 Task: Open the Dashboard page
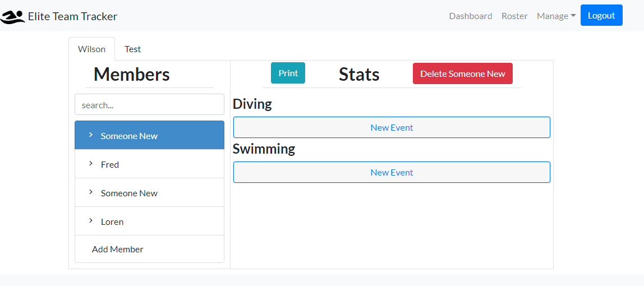point(470,16)
